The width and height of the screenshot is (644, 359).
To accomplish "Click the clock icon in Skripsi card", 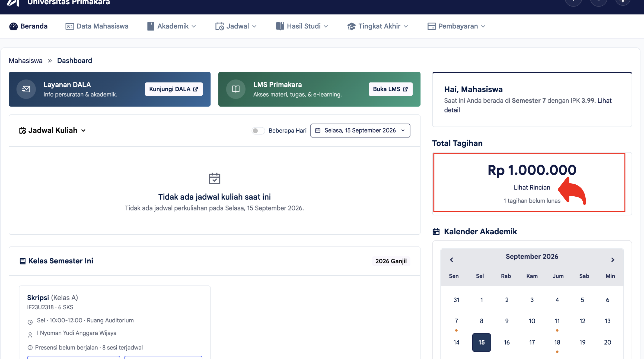I will coord(30,322).
